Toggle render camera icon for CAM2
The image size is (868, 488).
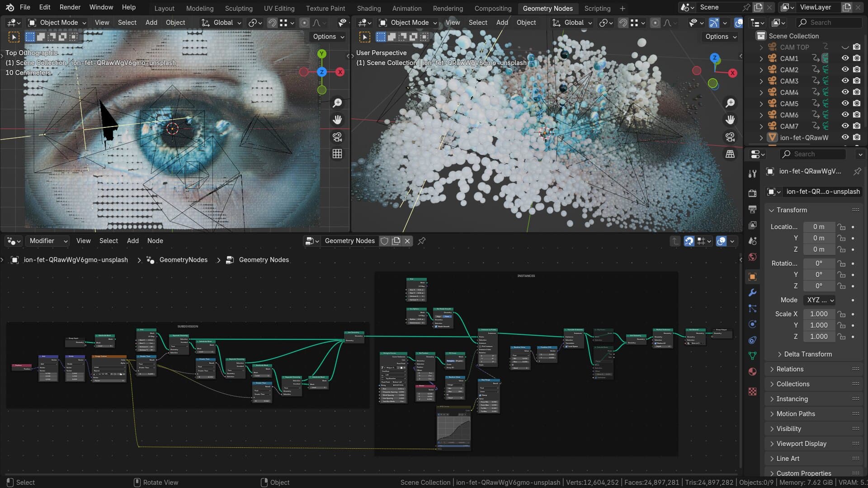(857, 70)
